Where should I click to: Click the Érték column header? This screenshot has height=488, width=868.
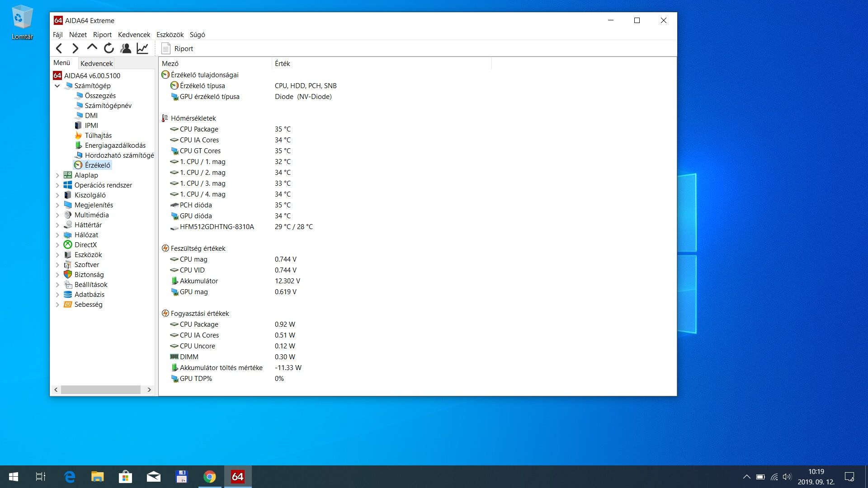tap(382, 64)
